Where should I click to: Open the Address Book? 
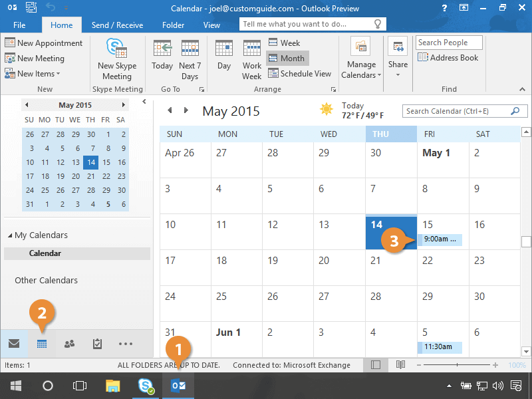448,58
